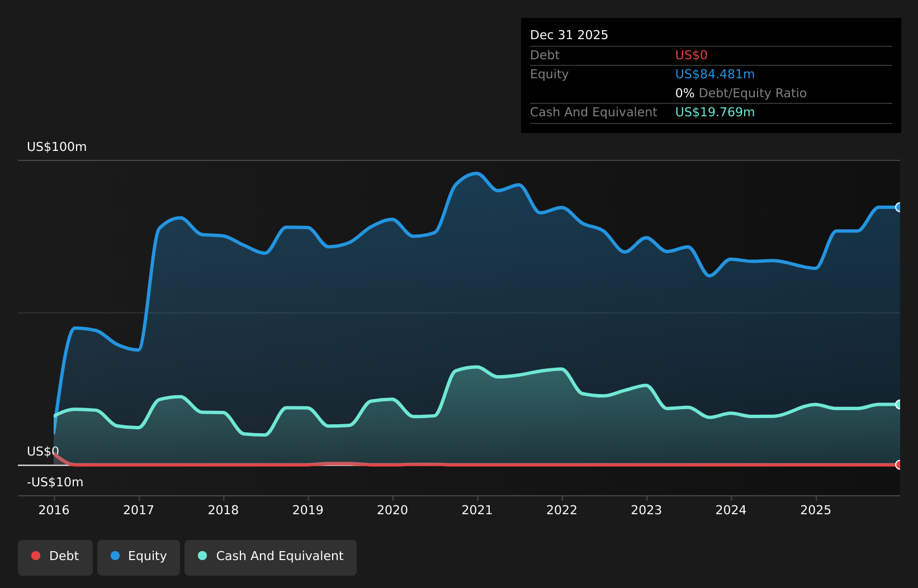918x588 pixels.
Task: Click the -US$10m y-axis label
Action: point(55,482)
